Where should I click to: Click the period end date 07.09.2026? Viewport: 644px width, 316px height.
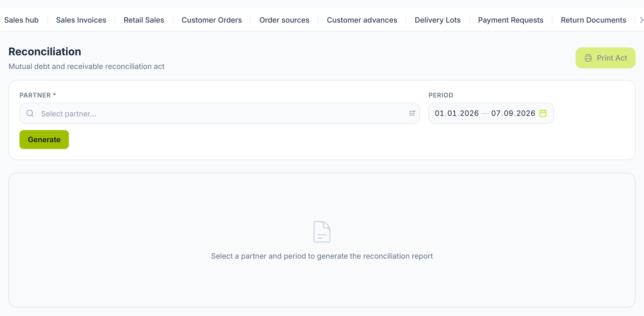[x=513, y=114]
